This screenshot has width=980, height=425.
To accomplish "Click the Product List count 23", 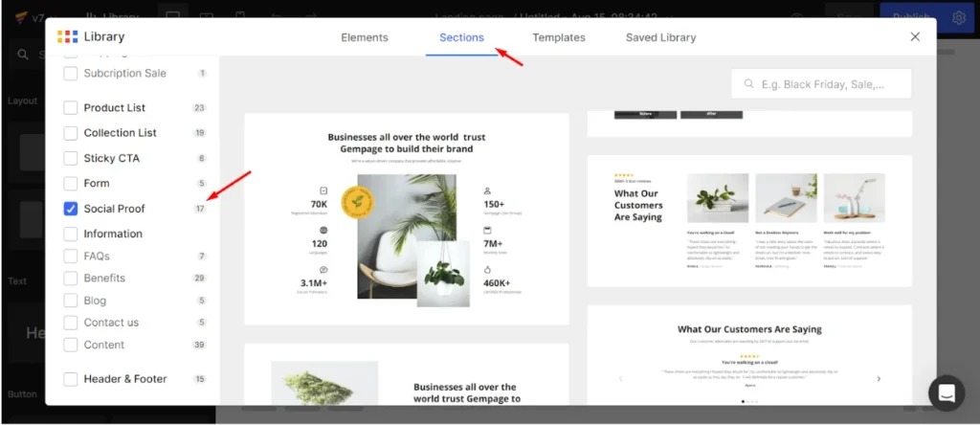I will [199, 107].
